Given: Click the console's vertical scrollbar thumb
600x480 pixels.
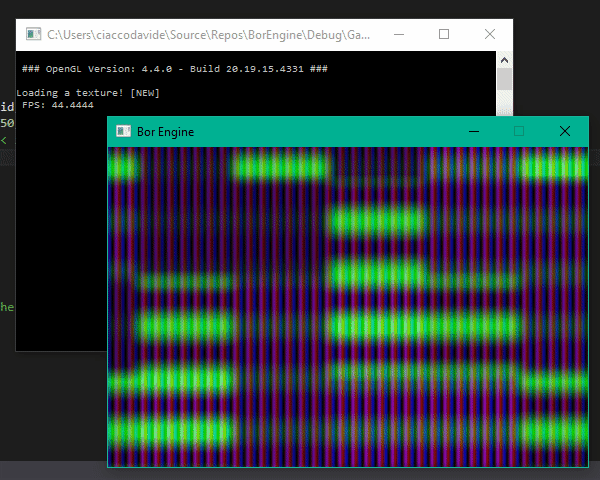Looking at the screenshot, I should coord(505,79).
